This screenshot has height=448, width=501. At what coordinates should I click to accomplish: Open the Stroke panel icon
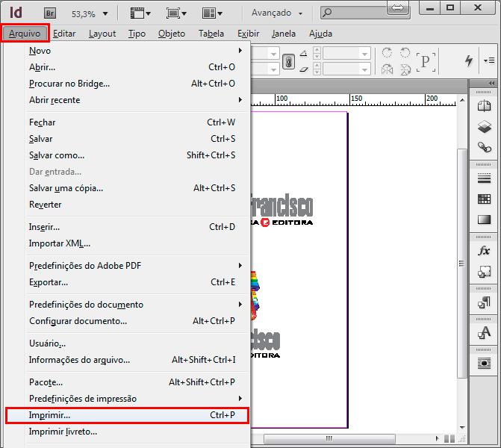[484, 178]
